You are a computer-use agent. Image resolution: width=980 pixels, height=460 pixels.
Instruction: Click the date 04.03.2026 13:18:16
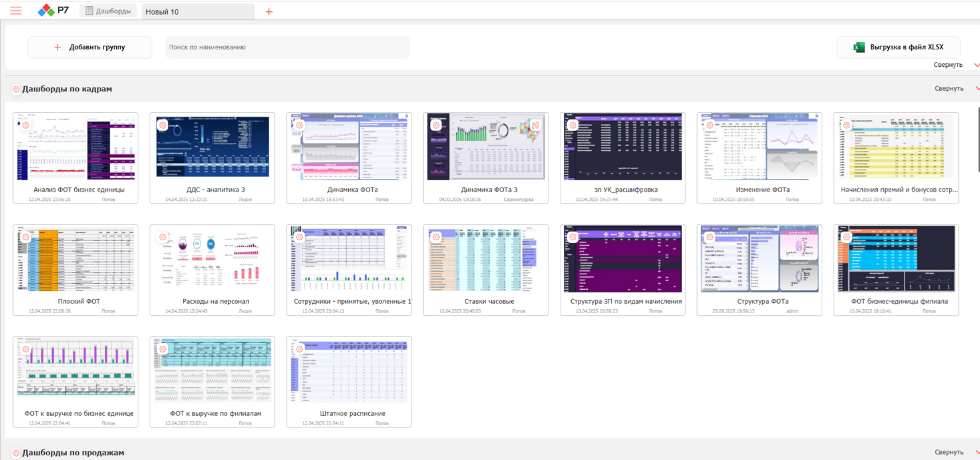460,200
